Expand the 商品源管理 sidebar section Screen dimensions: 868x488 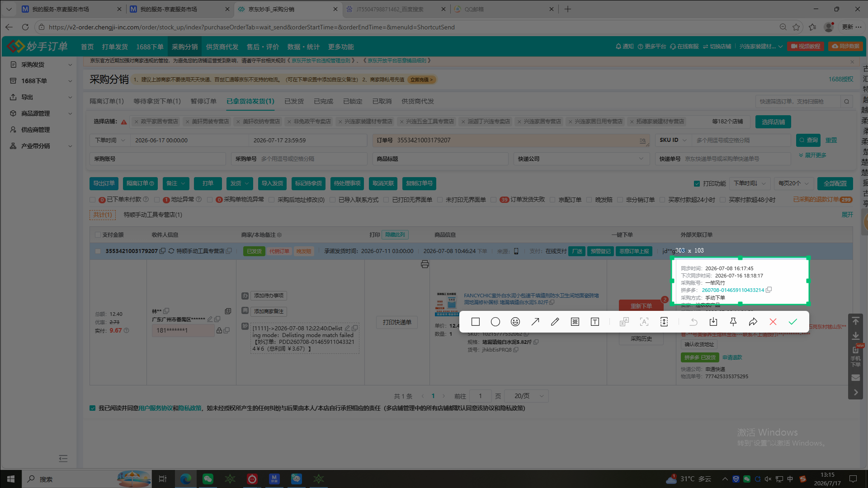[41, 113]
